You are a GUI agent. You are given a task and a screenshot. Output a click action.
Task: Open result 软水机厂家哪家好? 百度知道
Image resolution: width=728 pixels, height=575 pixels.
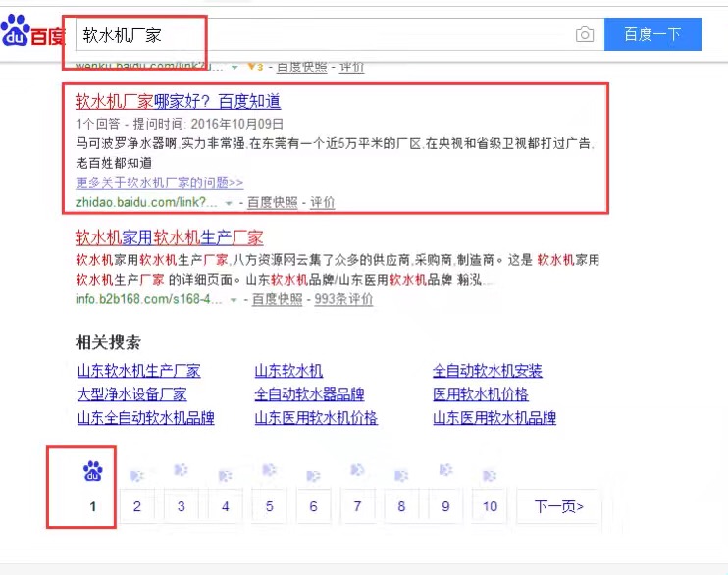(x=178, y=101)
